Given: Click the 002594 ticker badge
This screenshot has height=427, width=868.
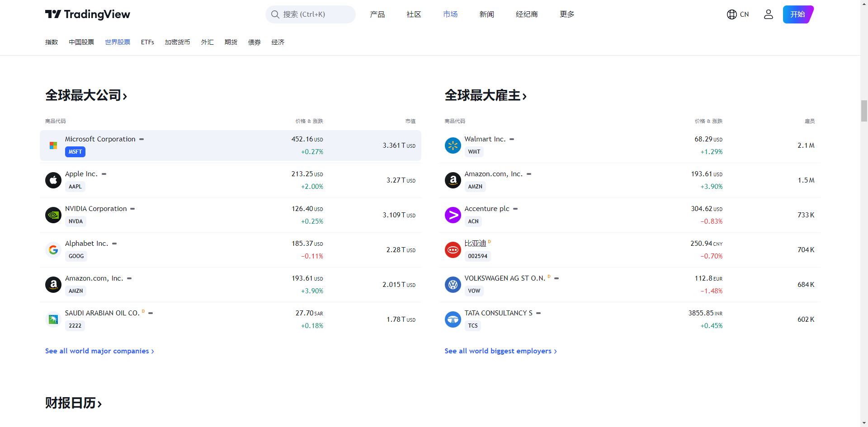Looking at the screenshot, I should 478,256.
